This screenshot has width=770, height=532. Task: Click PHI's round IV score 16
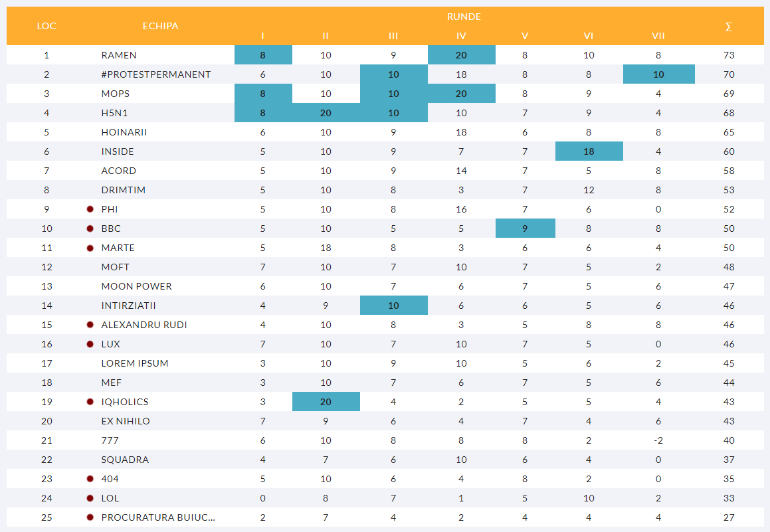click(461, 209)
